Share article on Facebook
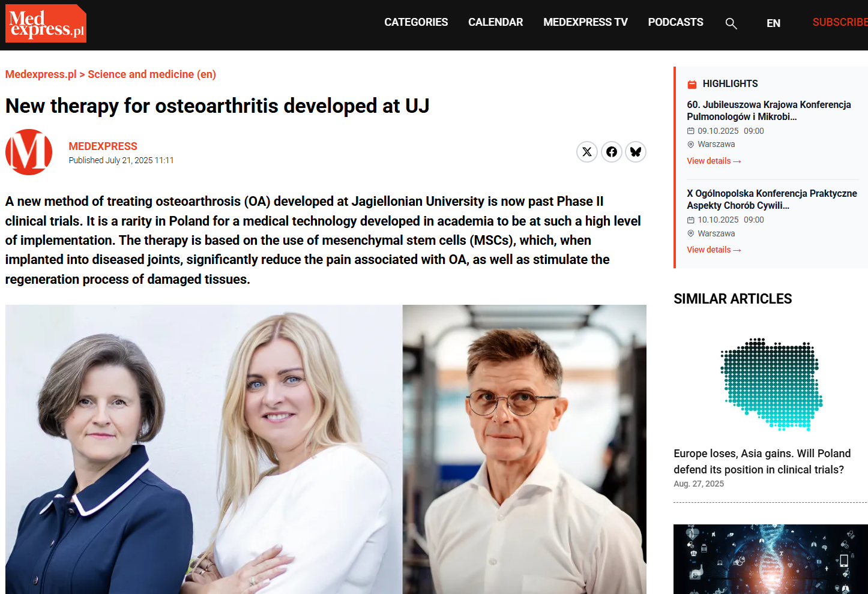 click(x=611, y=152)
